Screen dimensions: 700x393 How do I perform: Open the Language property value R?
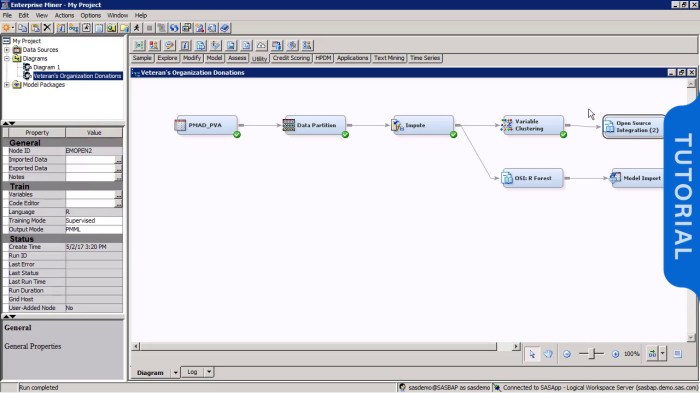pyautogui.click(x=94, y=212)
